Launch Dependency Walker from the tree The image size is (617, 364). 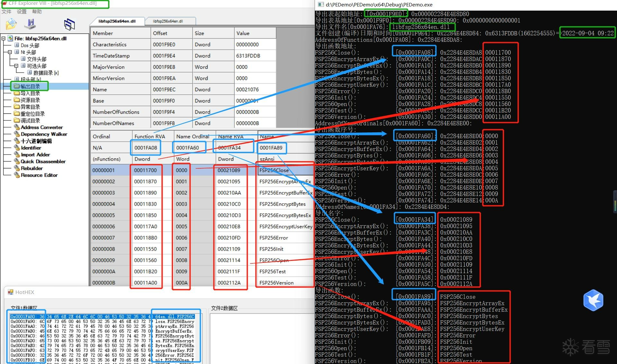click(x=44, y=134)
